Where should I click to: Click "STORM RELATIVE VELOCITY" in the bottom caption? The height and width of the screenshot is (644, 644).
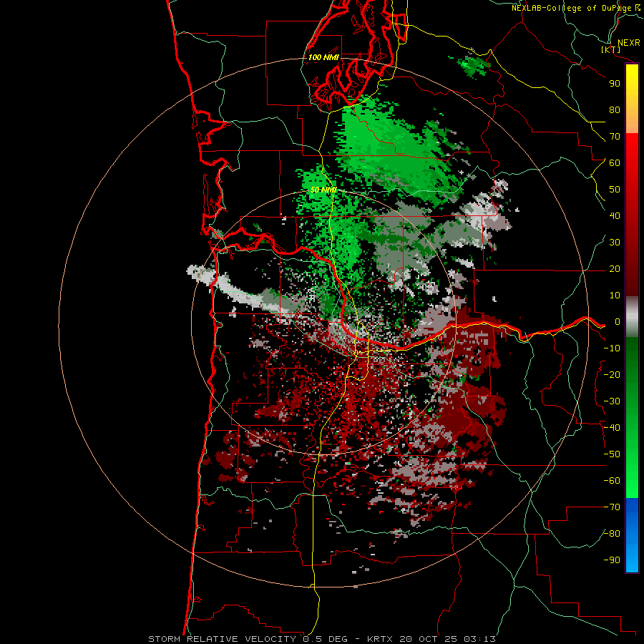(x=223, y=639)
